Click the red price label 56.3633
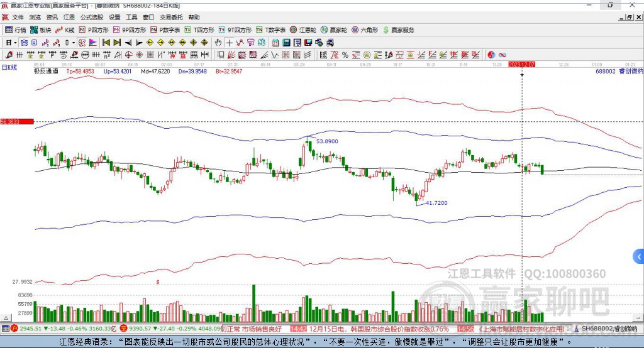 tap(17, 121)
